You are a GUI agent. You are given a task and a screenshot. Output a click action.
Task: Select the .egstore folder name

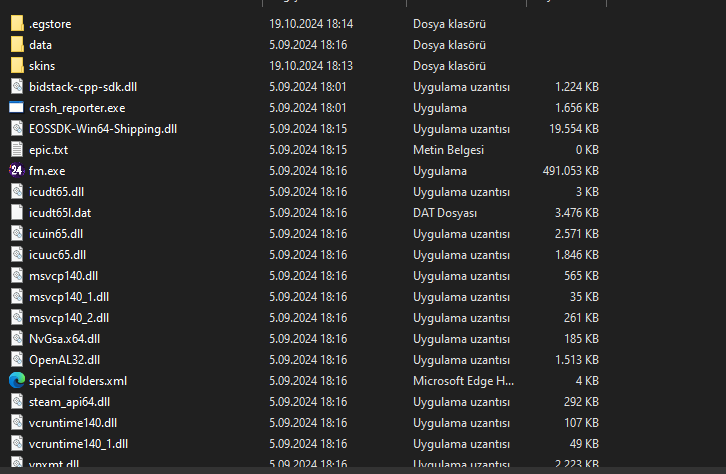pos(50,24)
